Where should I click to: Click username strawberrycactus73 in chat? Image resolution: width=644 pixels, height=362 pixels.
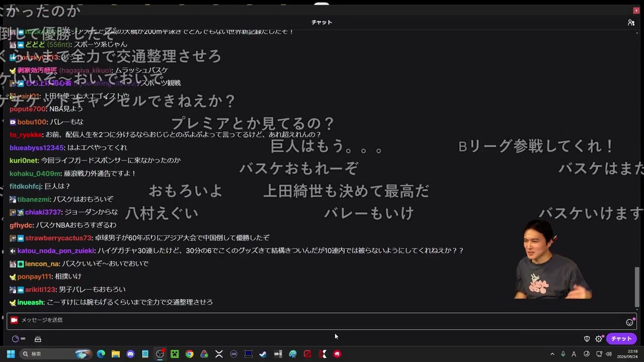point(58,238)
